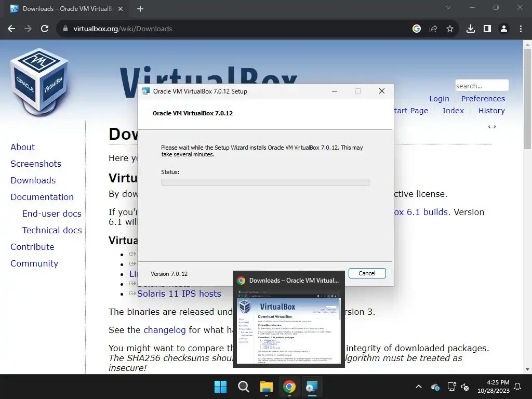Show hidden system tray icons
Screen dimensions: 532x399
tap(419, 387)
